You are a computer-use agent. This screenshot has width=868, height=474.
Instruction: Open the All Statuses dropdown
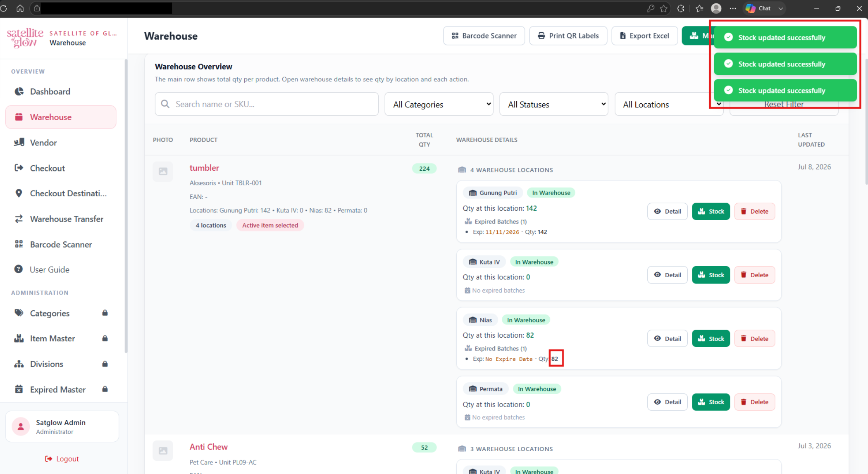click(x=554, y=104)
